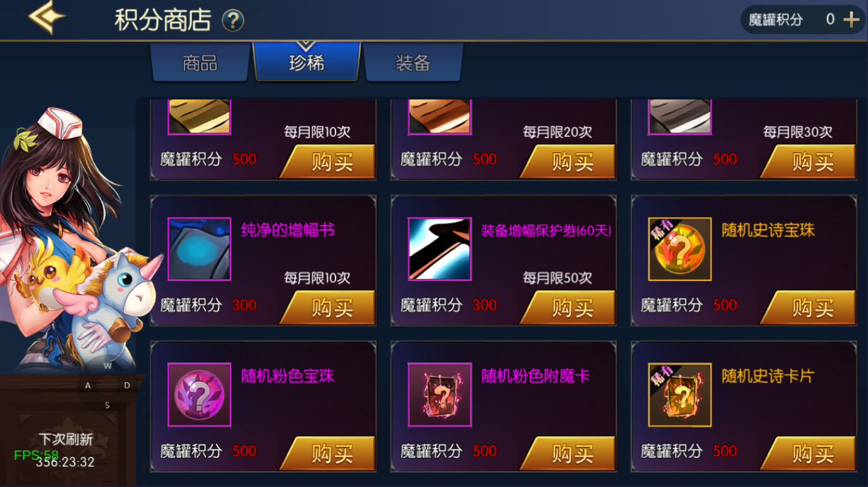
Task: Buy the 每月限30次 item with 购买
Action: pyautogui.click(x=808, y=161)
